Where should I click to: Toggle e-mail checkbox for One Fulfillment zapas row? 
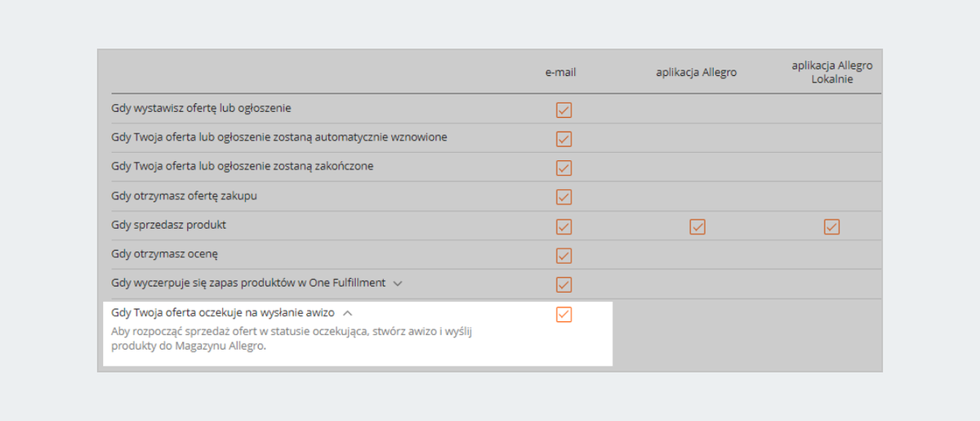563,284
